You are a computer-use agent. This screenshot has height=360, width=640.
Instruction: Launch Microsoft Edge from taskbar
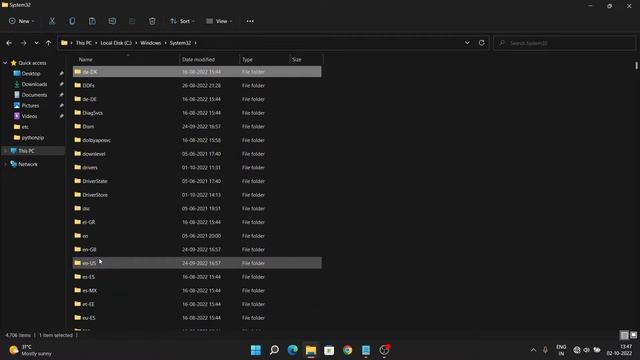[x=293, y=350]
